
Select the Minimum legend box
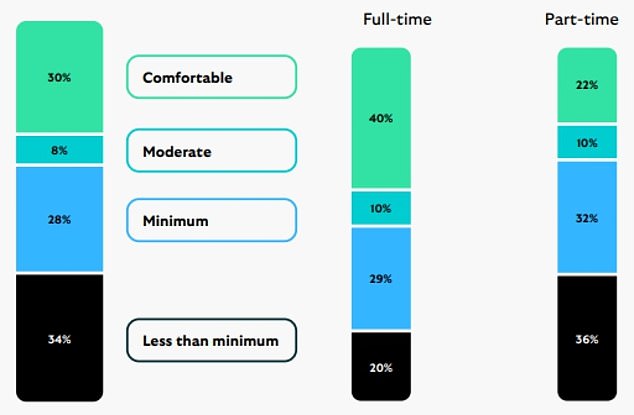pos(211,220)
